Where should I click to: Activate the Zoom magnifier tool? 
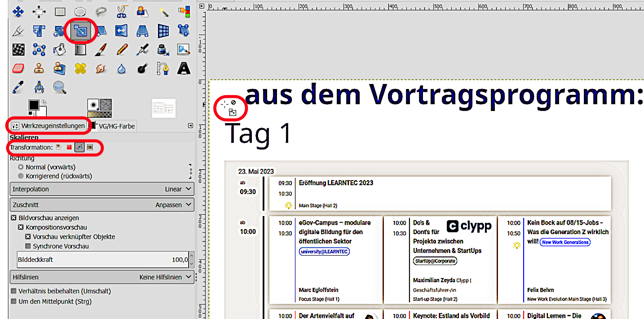click(x=59, y=87)
